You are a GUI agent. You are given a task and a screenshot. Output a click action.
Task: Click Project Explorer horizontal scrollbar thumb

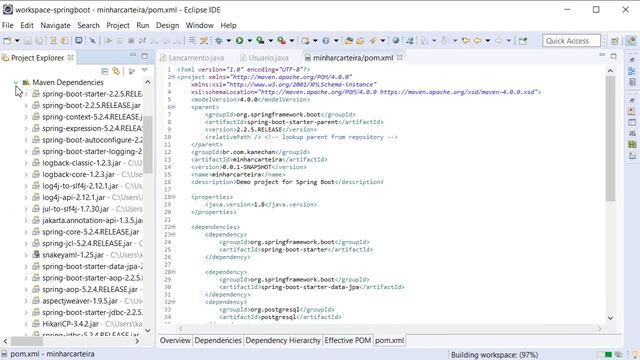pos(27,341)
